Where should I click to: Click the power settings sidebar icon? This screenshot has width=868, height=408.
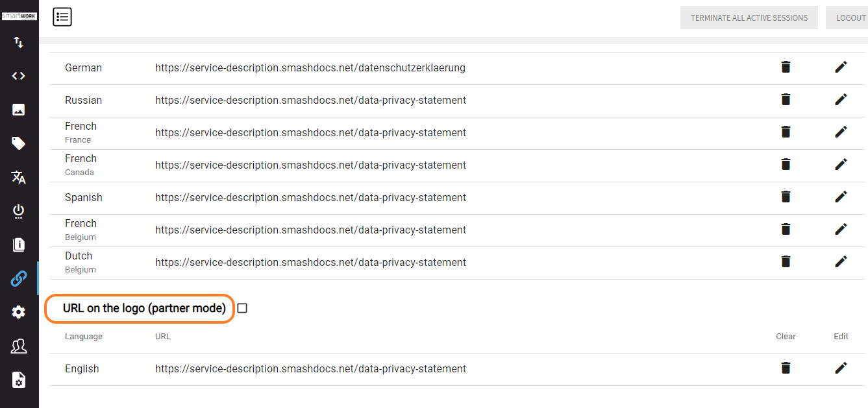pyautogui.click(x=19, y=211)
